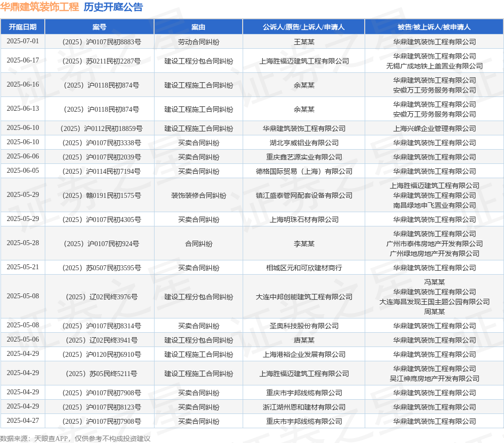Click the 历史开庭公告 heading
The image size is (504, 443).
tap(113, 7)
